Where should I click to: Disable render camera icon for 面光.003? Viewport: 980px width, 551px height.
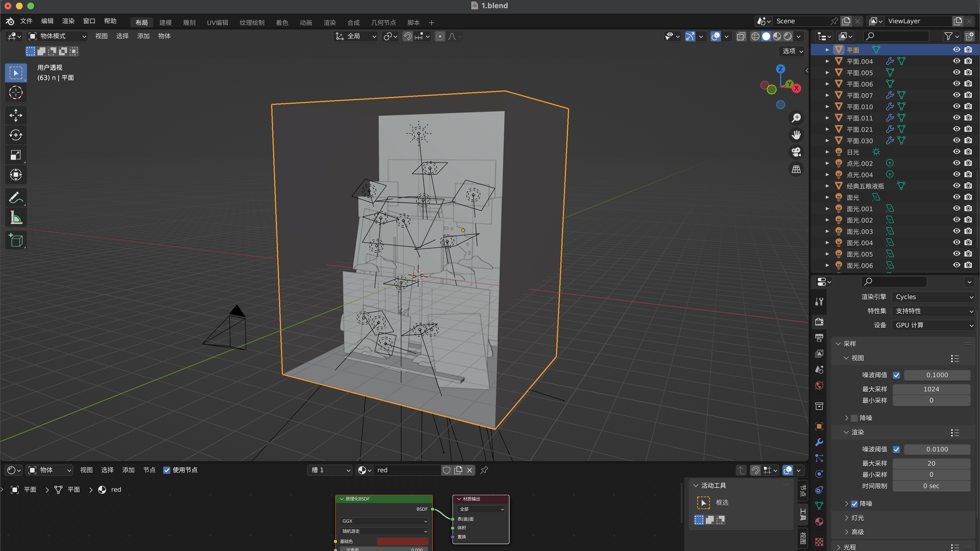pyautogui.click(x=968, y=231)
